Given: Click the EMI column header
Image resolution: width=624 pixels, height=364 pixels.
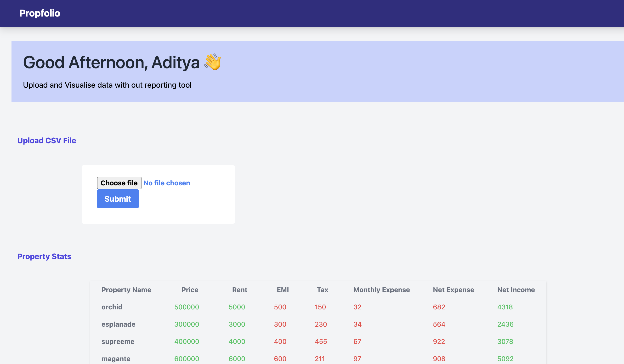Looking at the screenshot, I should [283, 290].
